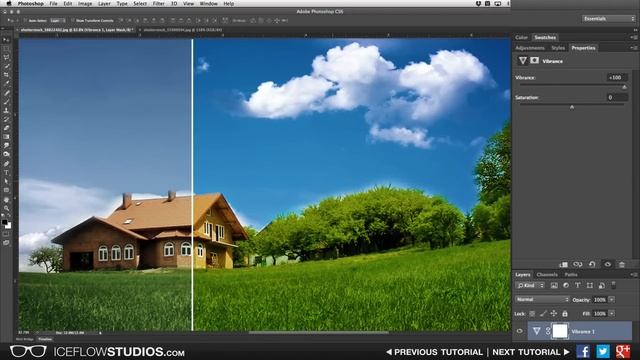Open the Opacity slider dropdown arrow
This screenshot has height=360, width=640.
click(x=611, y=300)
